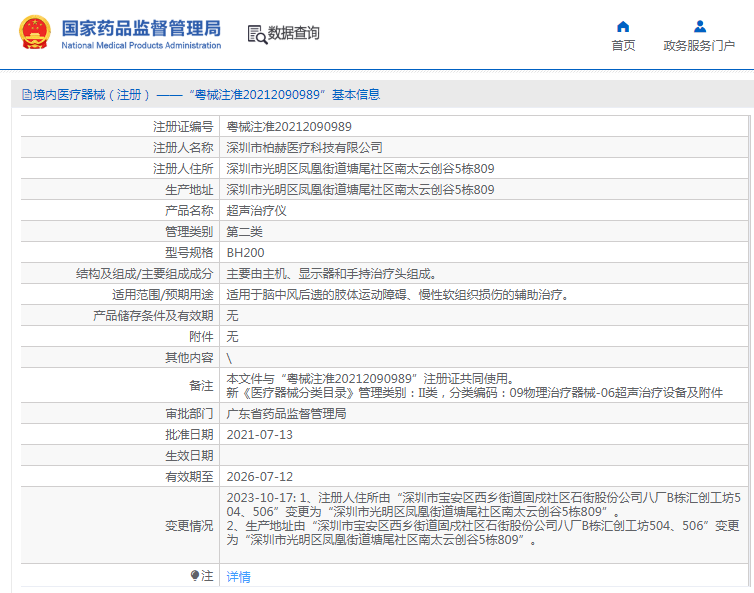Click the 注册证编号 label
The image size is (754, 593).
click(x=183, y=126)
